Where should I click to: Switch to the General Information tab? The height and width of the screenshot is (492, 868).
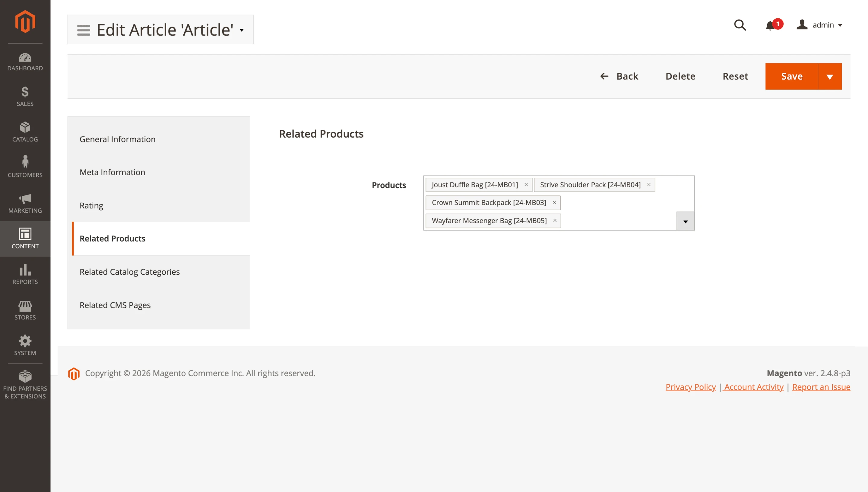(118, 139)
